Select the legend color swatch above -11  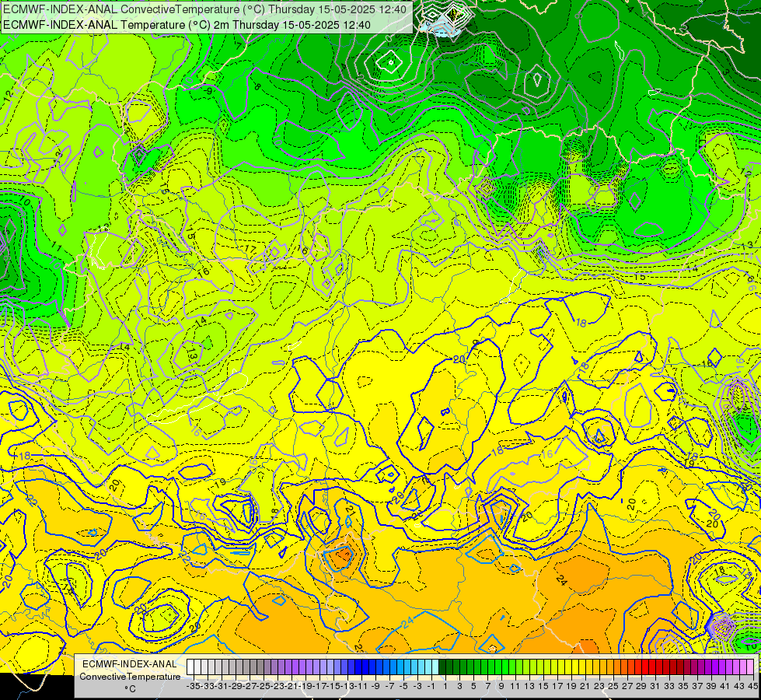(x=358, y=667)
